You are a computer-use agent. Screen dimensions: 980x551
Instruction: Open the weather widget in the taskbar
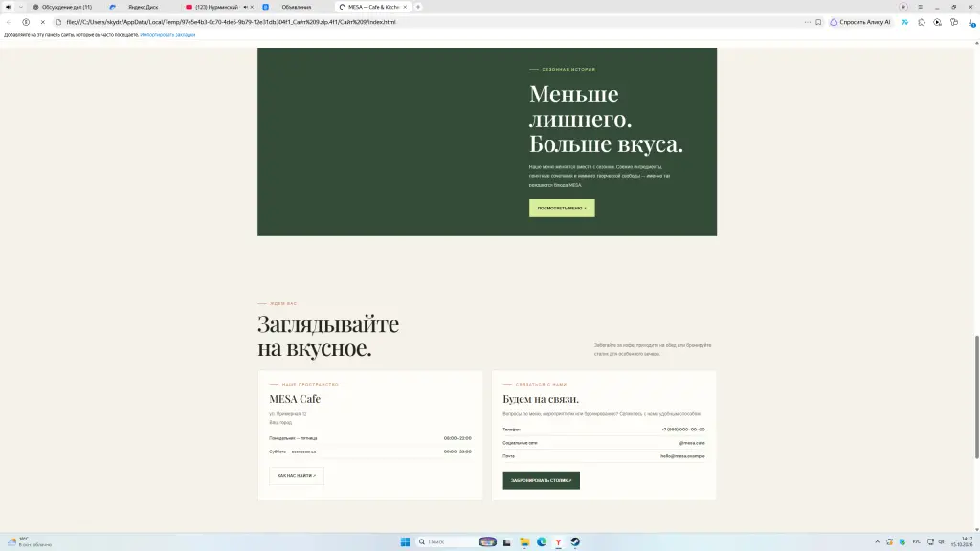[x=30, y=541]
